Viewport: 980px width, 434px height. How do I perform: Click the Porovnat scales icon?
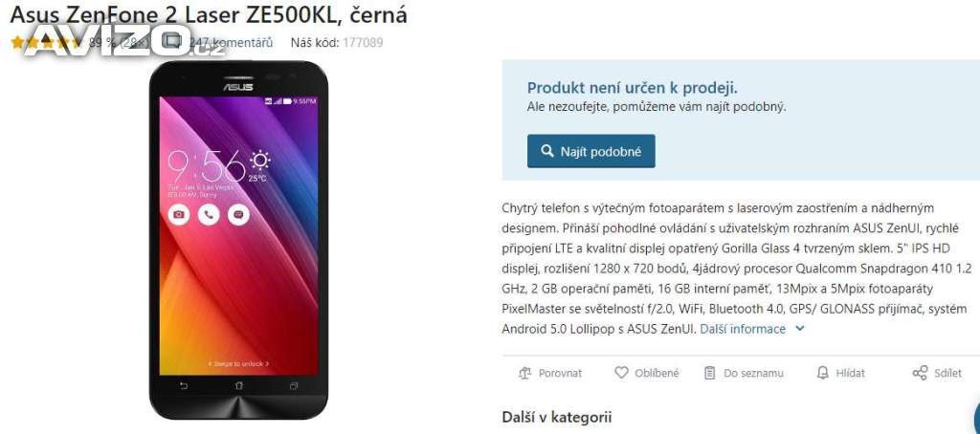click(524, 373)
